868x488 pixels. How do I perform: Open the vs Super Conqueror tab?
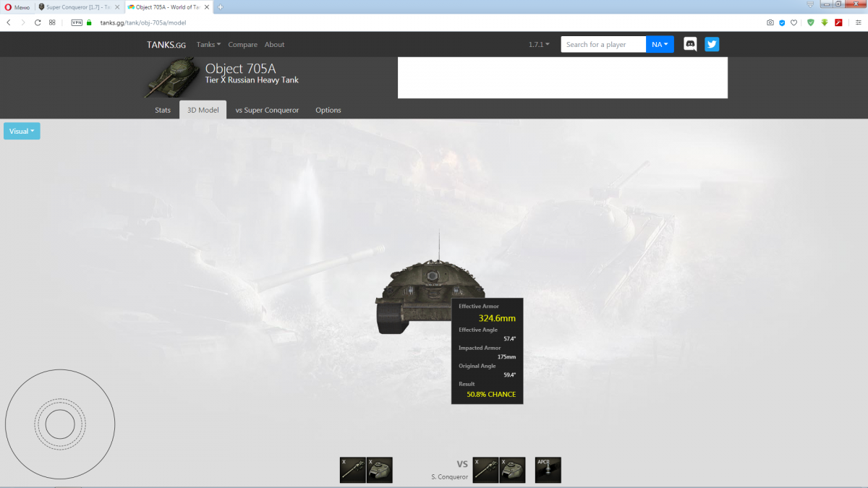[267, 110]
